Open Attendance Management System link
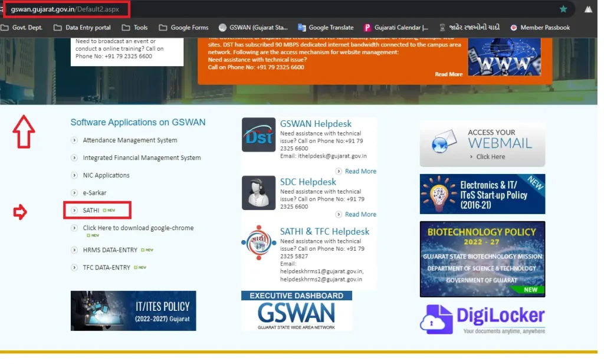This screenshot has height=364, width=604. point(130,140)
